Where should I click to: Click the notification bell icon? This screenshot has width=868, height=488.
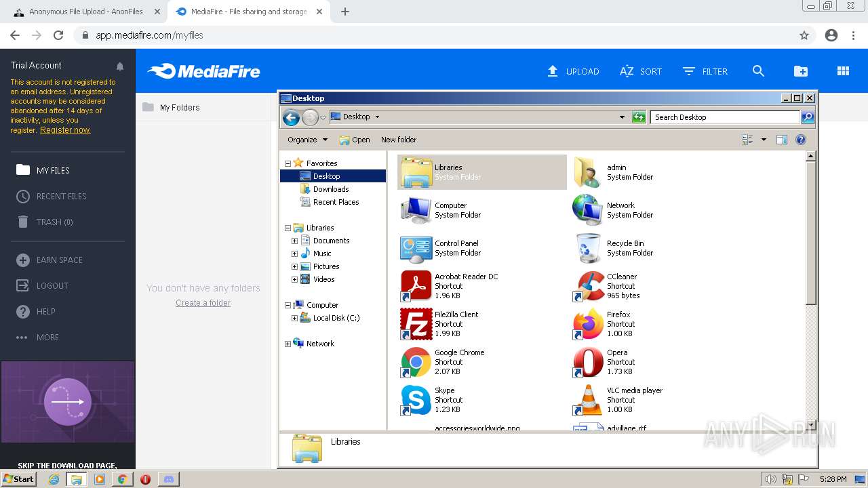120,66
